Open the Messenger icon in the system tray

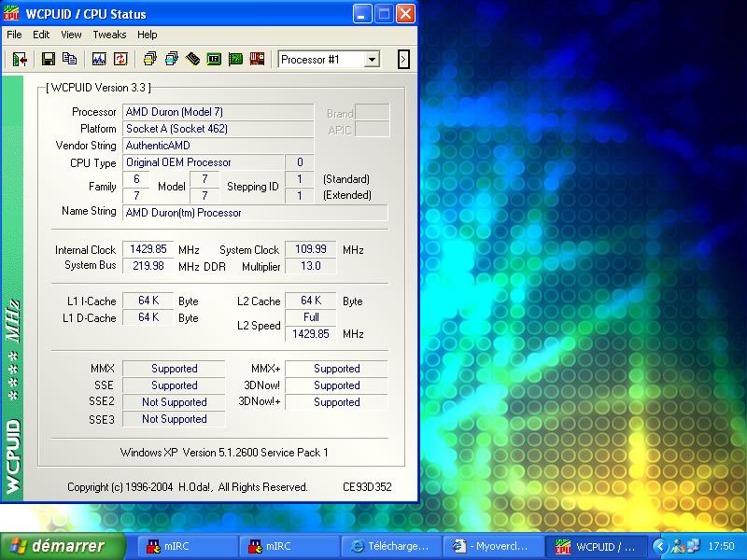(679, 546)
